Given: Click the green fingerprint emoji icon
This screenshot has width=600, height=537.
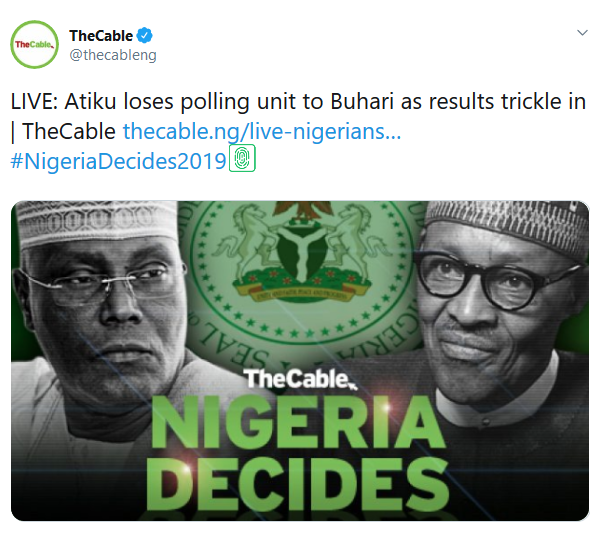Looking at the screenshot, I should pos(243,158).
